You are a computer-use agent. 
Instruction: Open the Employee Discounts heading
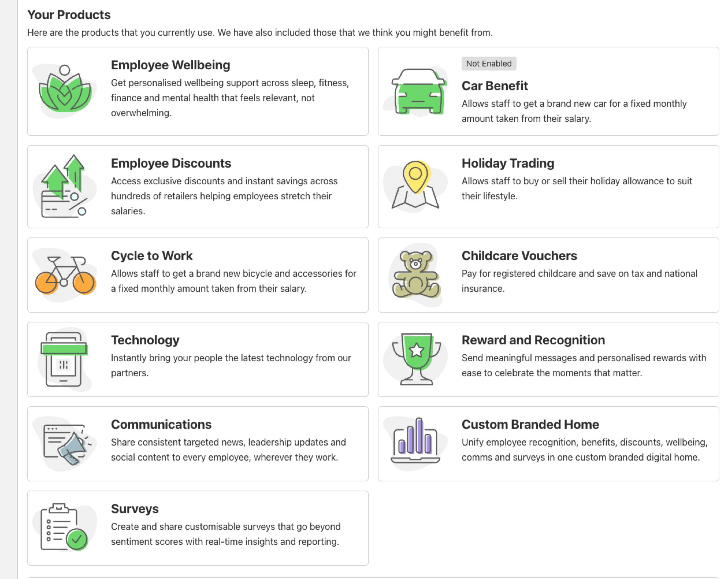point(171,163)
